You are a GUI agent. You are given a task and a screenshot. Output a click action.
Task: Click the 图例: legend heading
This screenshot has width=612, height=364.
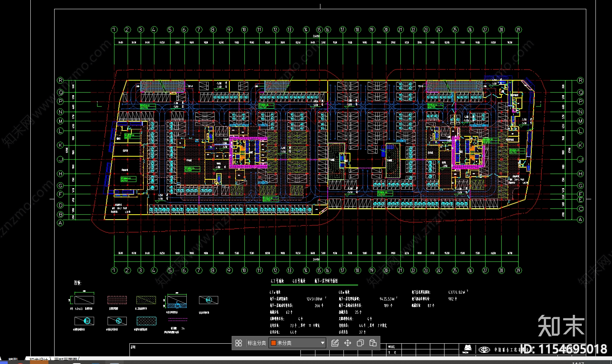78,283
